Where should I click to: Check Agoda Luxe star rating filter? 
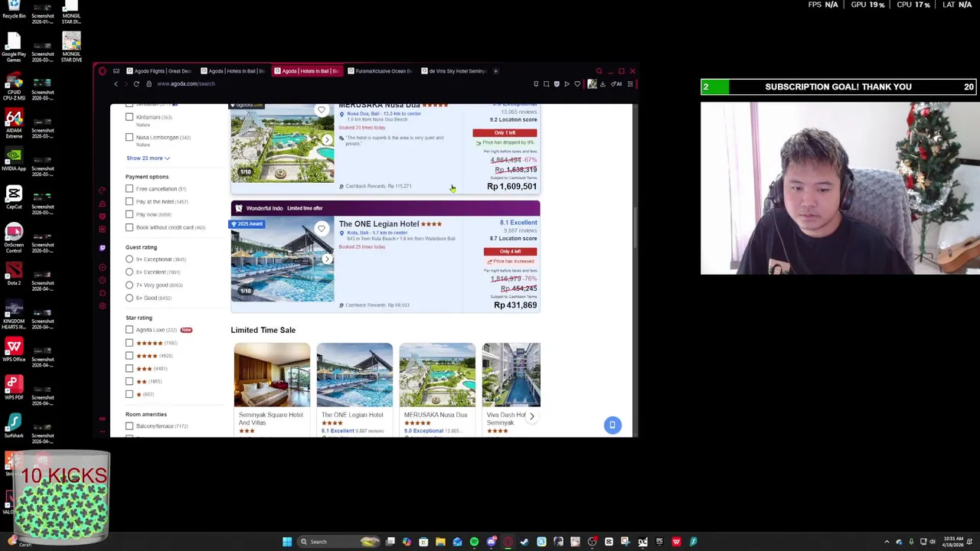pos(129,330)
